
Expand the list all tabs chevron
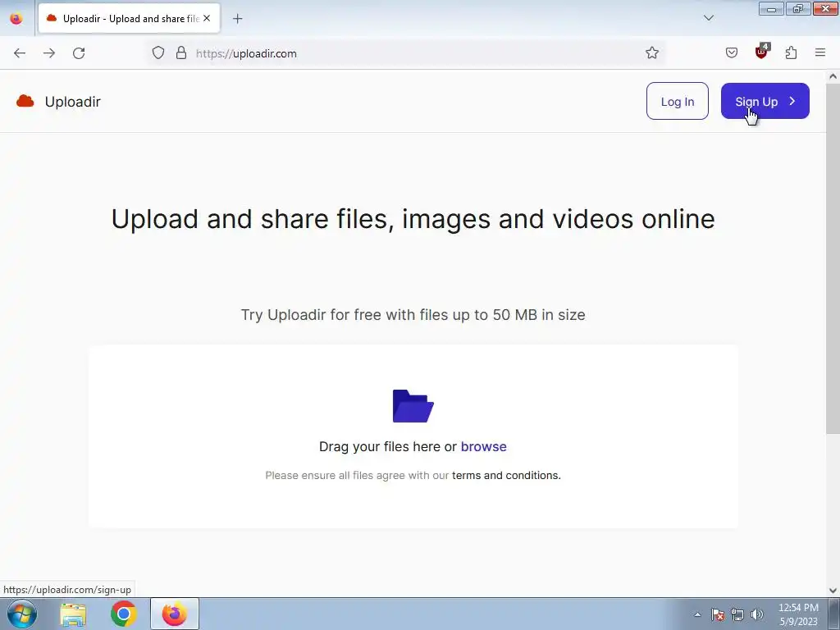(709, 18)
